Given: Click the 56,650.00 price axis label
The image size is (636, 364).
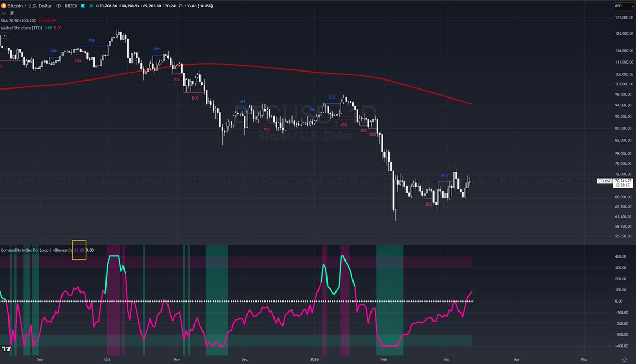Looking at the screenshot, I should click(624, 236).
